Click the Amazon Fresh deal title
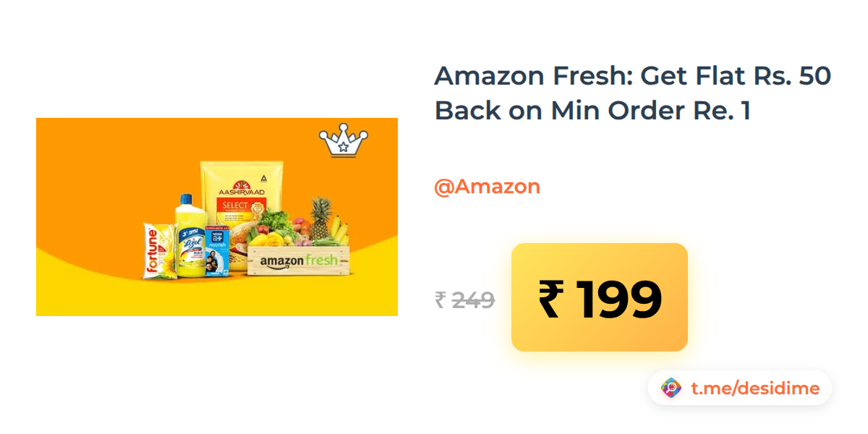 click(x=633, y=93)
